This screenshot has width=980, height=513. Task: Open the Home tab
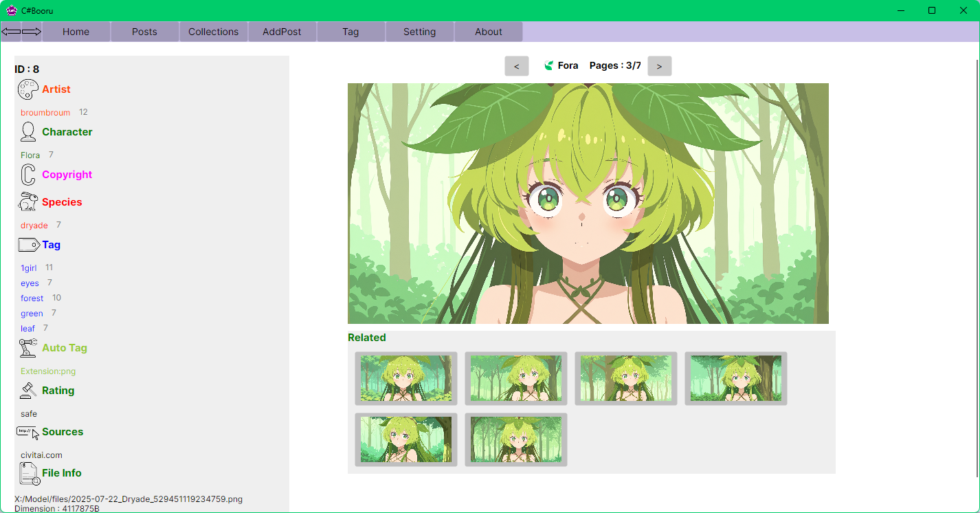coord(76,32)
